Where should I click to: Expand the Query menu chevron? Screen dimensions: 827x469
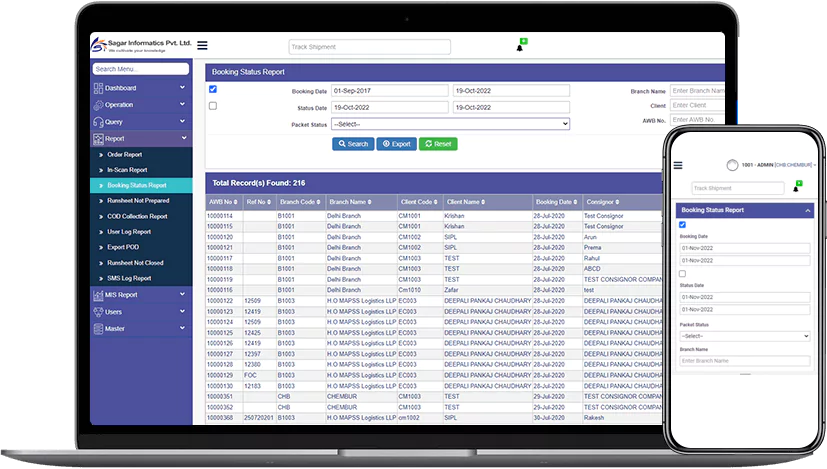coord(182,121)
